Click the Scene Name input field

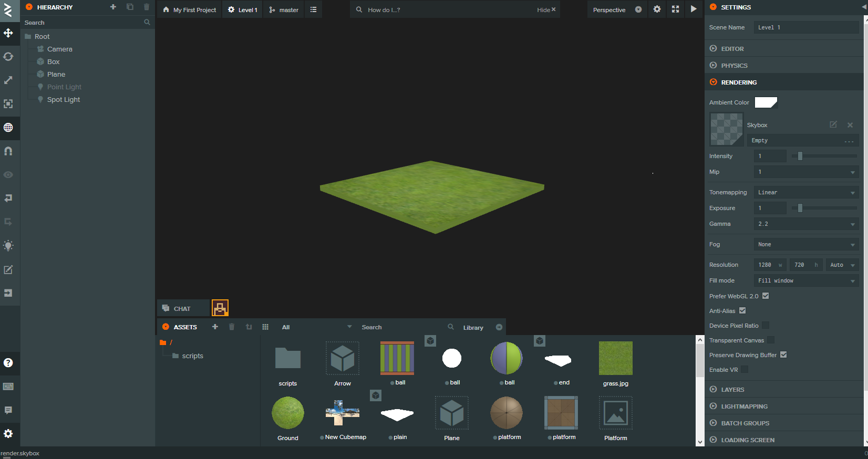(x=807, y=27)
